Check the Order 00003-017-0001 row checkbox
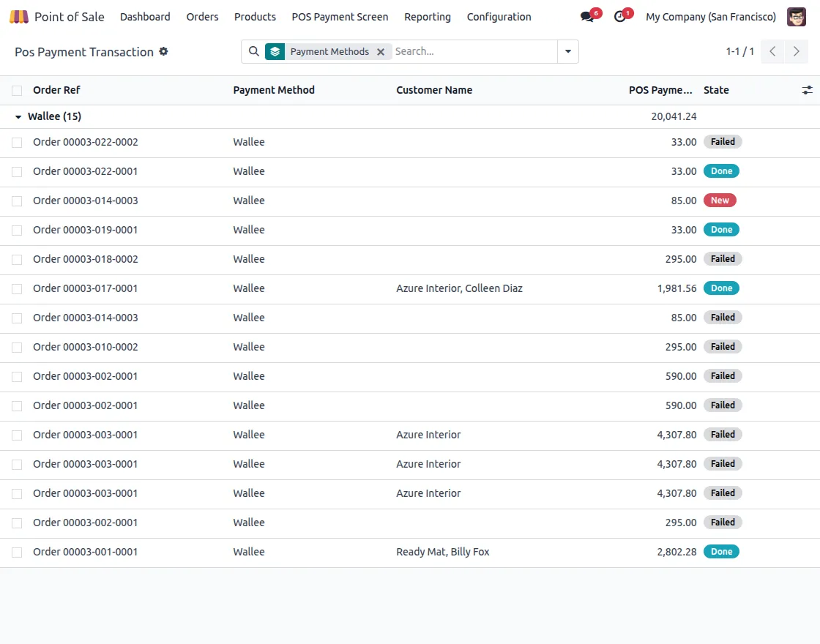Viewport: 820px width, 644px height. 17,288
